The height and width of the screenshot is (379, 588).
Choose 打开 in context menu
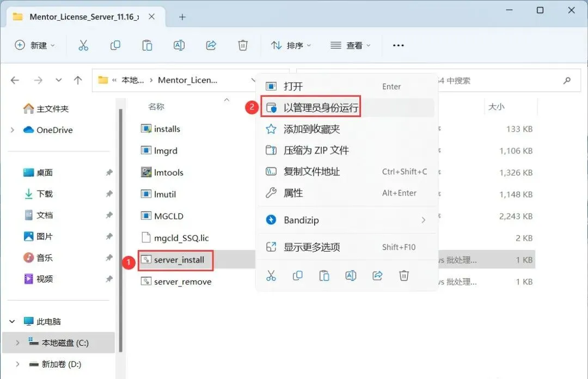click(346, 86)
